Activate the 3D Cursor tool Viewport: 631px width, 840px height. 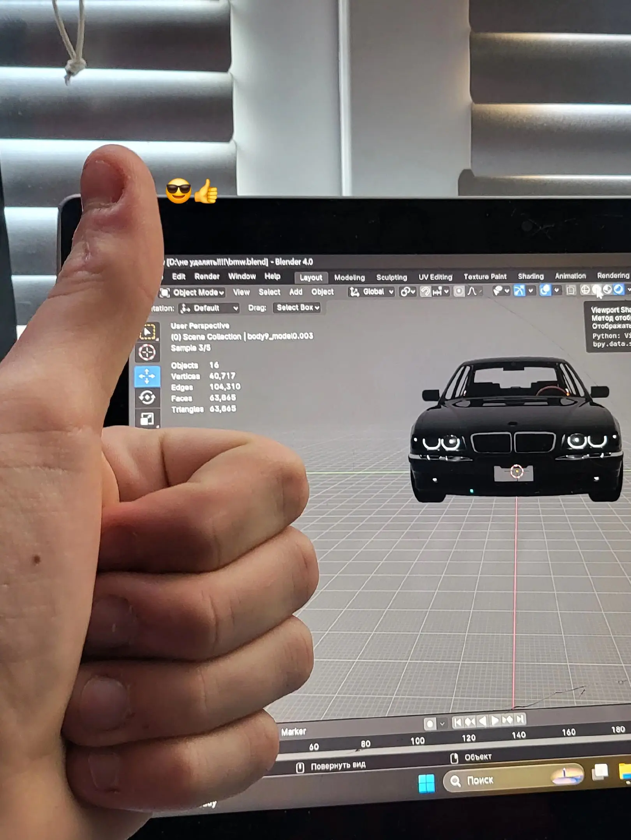pos(147,352)
